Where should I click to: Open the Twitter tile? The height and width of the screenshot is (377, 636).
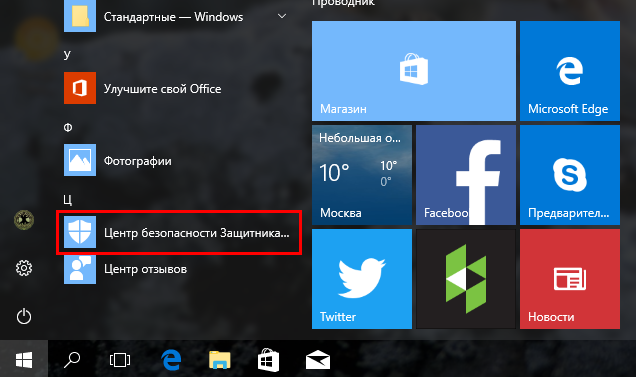tap(362, 279)
